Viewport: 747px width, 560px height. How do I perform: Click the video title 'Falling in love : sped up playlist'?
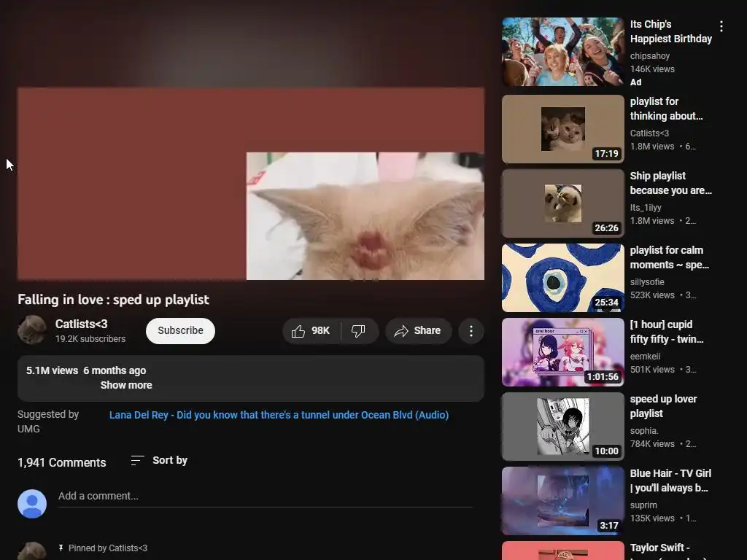[x=113, y=300]
